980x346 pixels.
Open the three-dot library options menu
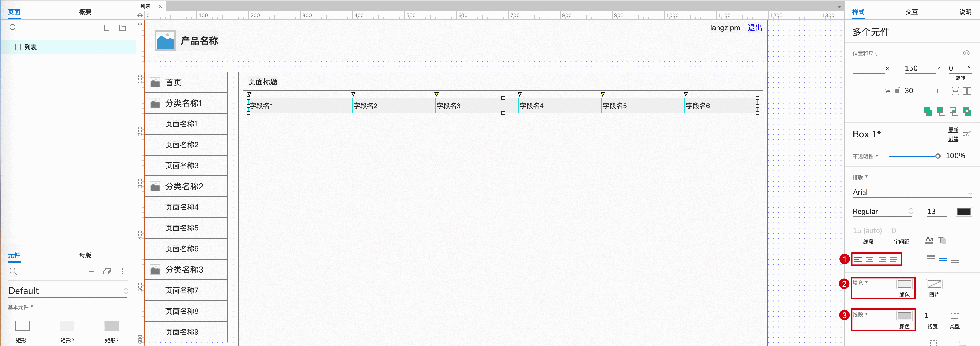pos(122,271)
